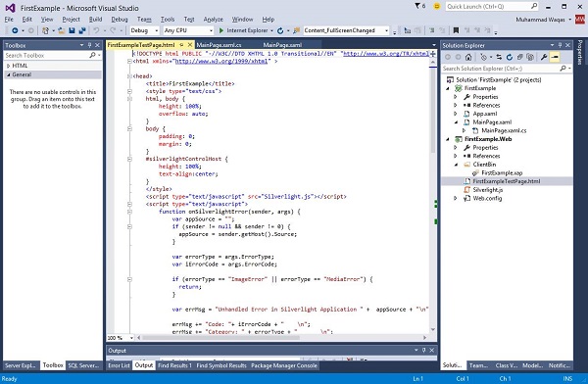The height and width of the screenshot is (384, 588).
Task: Select Silverlight.js in Solution Explorer
Action: 487,190
